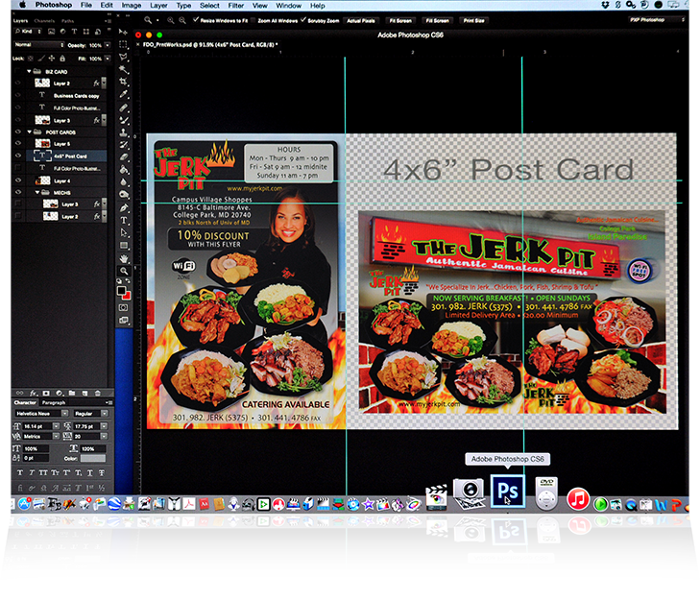Select the Horizontal Type tool

click(124, 221)
